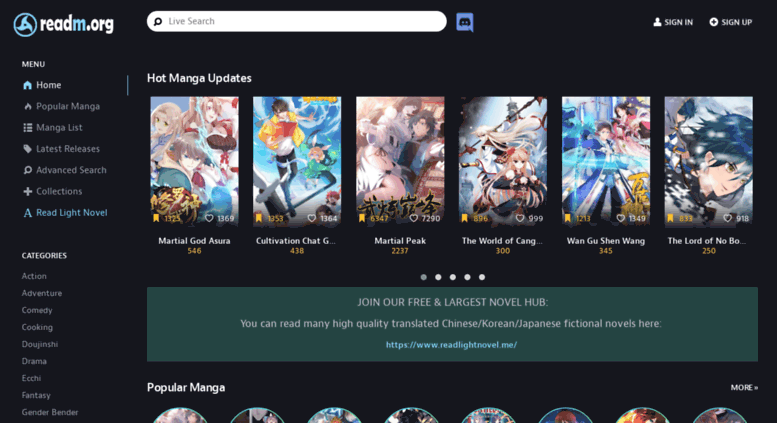The height and width of the screenshot is (423, 777).
Task: Click heart icon on Cultivation Chat cover
Action: click(x=312, y=218)
